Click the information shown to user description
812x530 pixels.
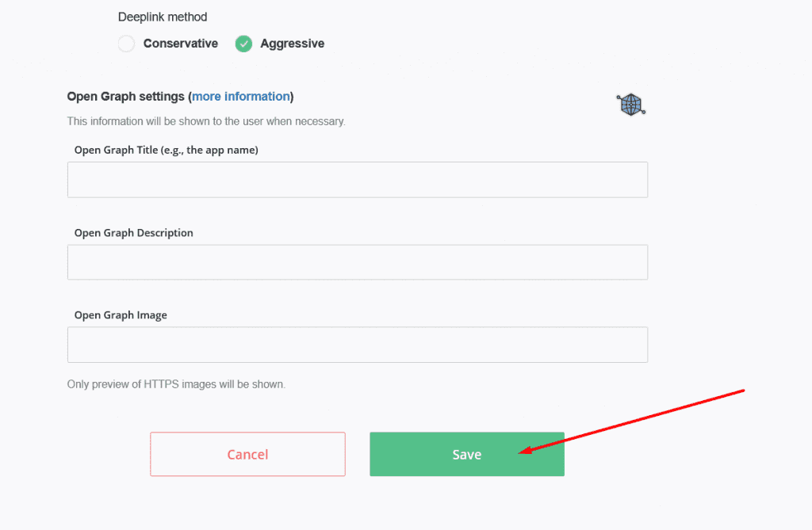(x=206, y=121)
